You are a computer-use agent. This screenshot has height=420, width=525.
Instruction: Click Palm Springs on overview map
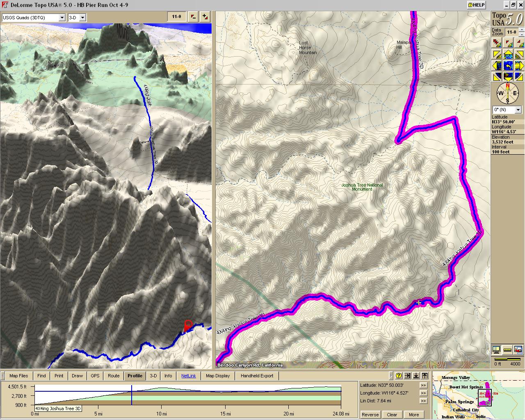(x=459, y=402)
